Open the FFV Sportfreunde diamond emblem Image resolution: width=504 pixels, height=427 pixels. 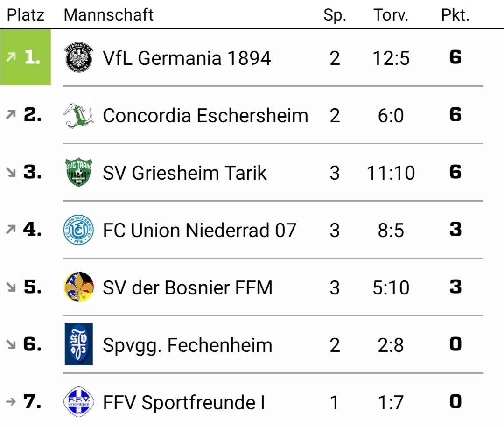click(x=79, y=402)
